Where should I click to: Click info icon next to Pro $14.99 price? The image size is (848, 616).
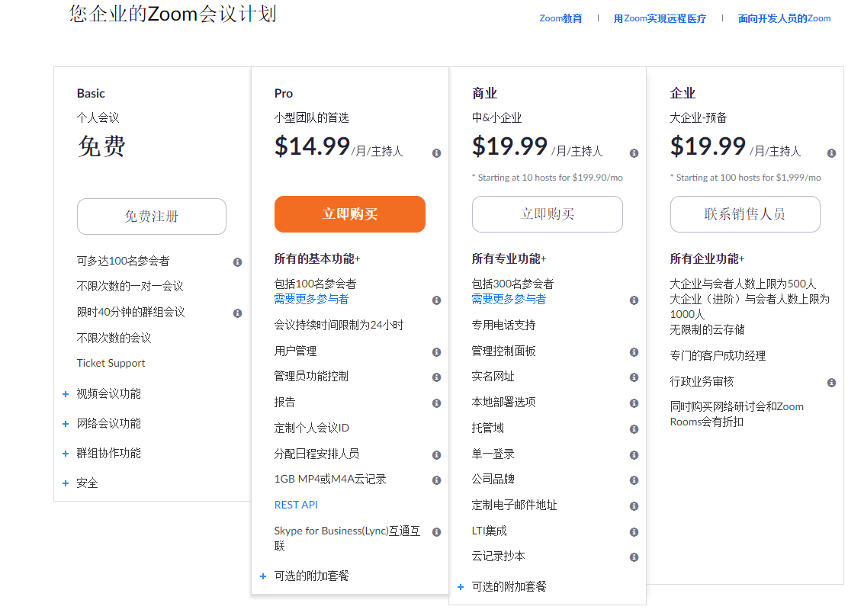(436, 153)
